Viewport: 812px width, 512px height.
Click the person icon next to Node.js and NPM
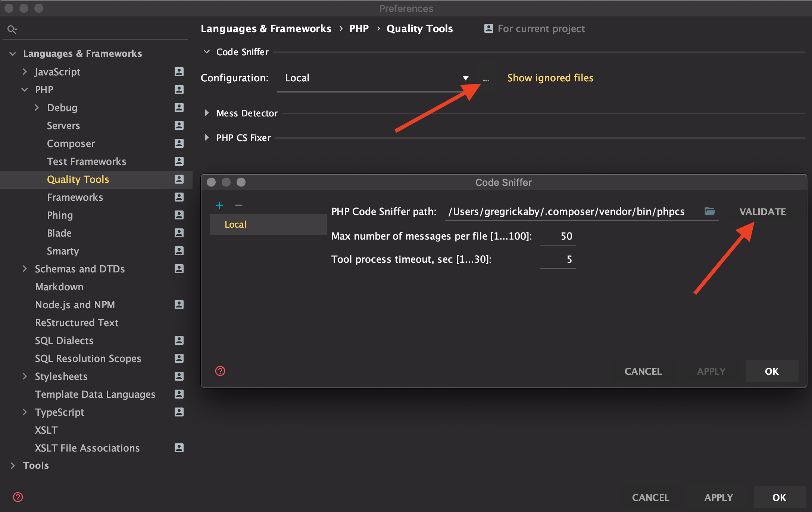click(x=179, y=305)
